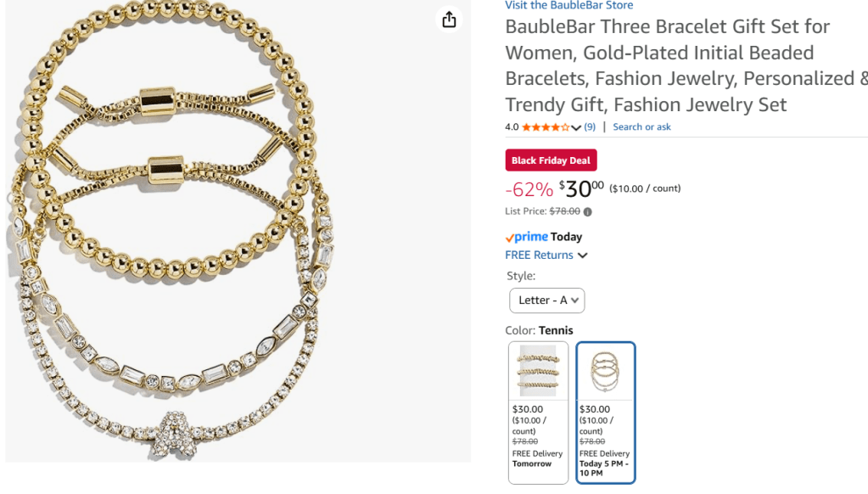Click the crossed-out $78.00 list price
868x494 pixels.
[x=564, y=212]
